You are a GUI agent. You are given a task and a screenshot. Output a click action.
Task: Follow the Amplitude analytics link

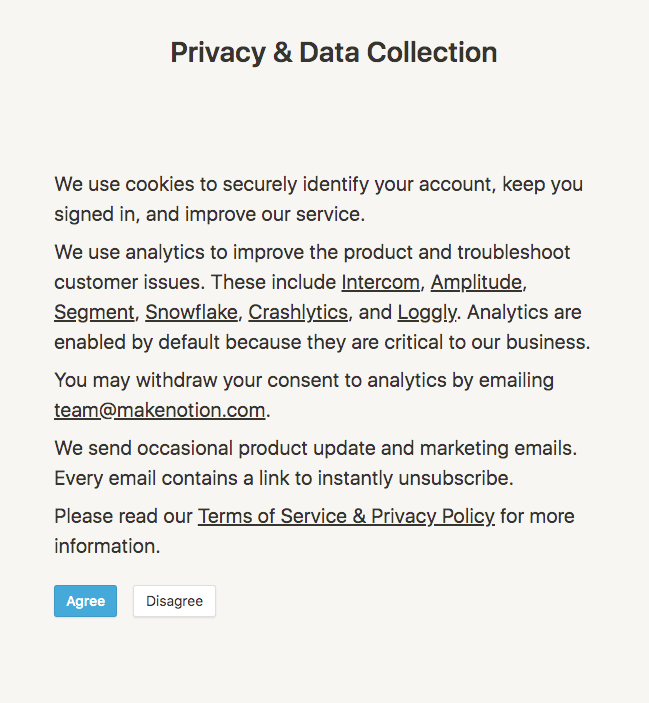click(476, 282)
